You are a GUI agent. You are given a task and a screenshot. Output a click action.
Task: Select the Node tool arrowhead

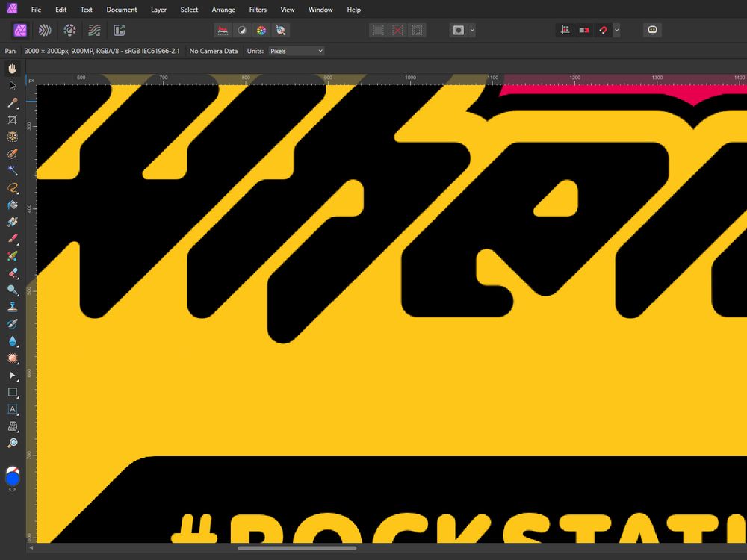(x=13, y=376)
